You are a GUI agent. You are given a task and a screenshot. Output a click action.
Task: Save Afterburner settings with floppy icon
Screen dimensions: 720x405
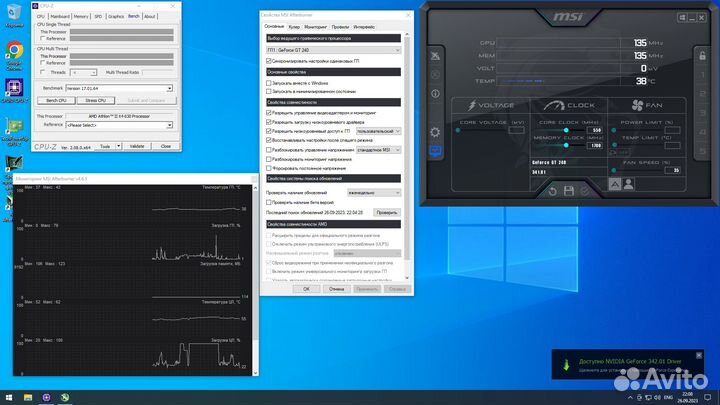pyautogui.click(x=569, y=191)
